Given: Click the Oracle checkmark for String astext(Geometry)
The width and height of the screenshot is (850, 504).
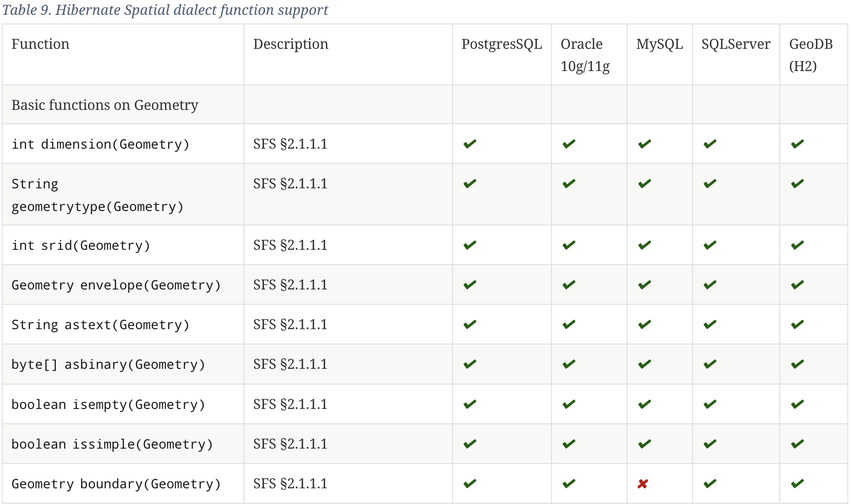Looking at the screenshot, I should point(569,324).
